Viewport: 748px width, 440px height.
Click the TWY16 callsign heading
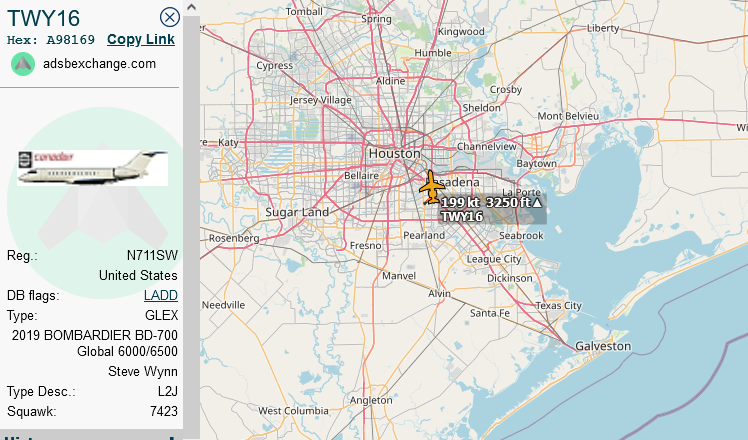[43, 18]
